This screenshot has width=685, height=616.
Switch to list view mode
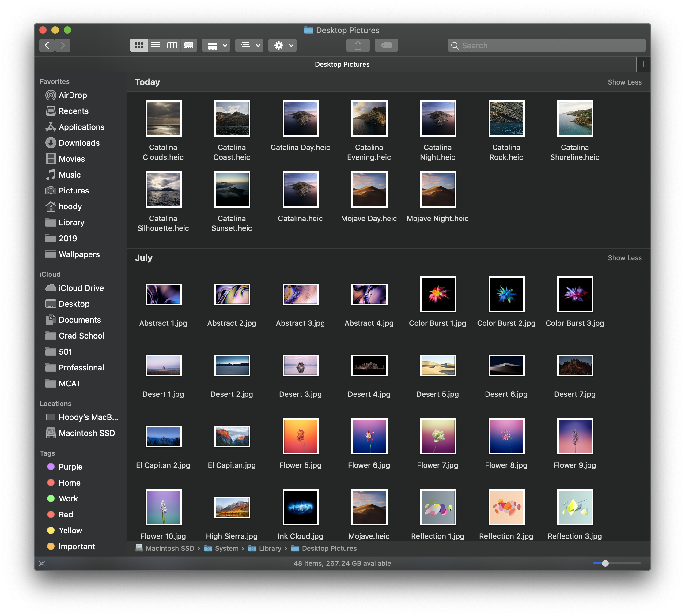pos(155,45)
